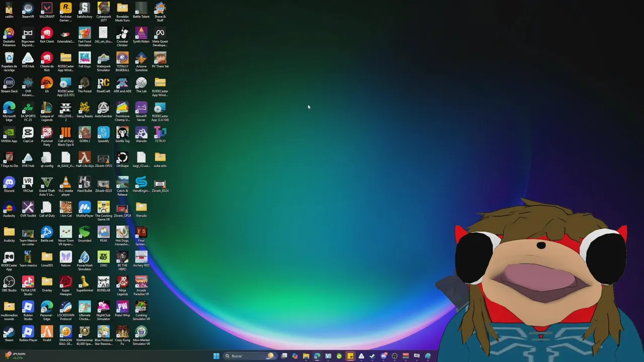Launch the EA app desktop icon
This screenshot has width=644, height=362.
(x=47, y=85)
